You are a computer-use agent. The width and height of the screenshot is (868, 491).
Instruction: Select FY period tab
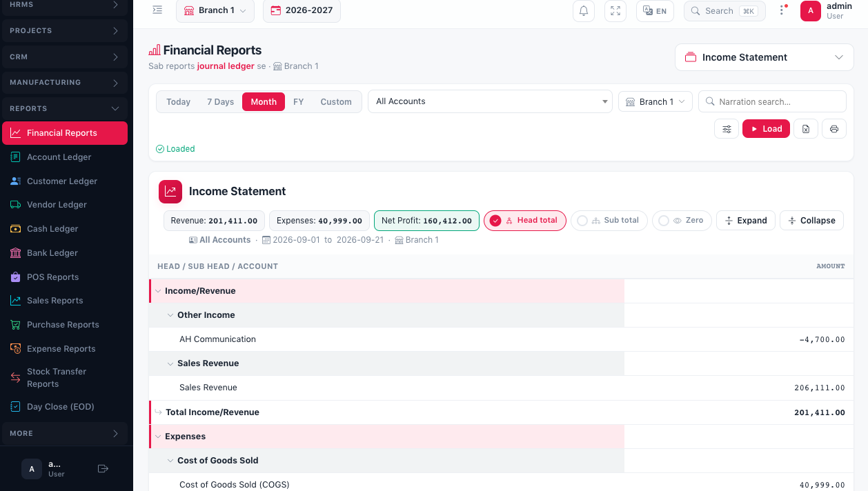pos(298,101)
